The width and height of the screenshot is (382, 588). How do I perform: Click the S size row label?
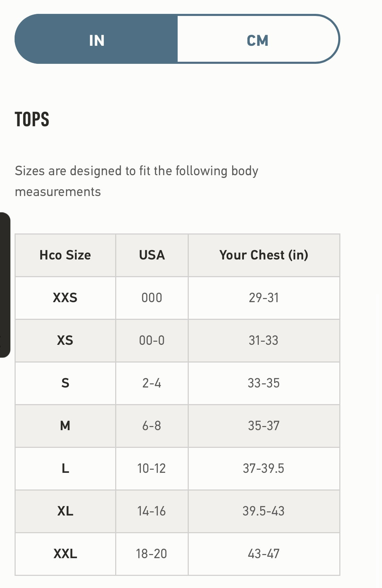click(x=65, y=383)
